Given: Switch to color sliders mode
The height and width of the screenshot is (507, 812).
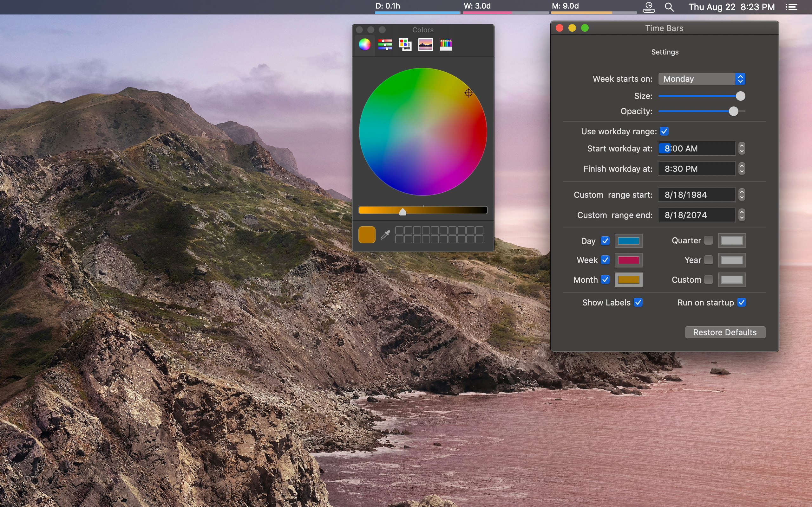Looking at the screenshot, I should [385, 44].
